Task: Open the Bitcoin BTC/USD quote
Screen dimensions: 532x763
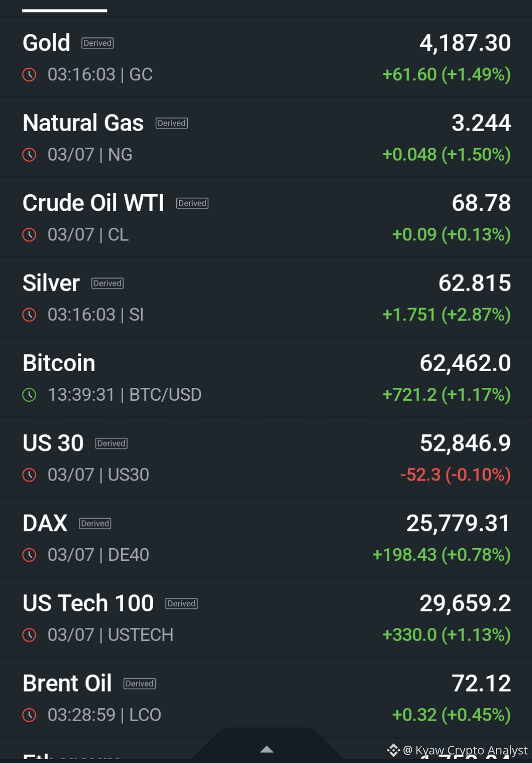Action: (x=266, y=378)
